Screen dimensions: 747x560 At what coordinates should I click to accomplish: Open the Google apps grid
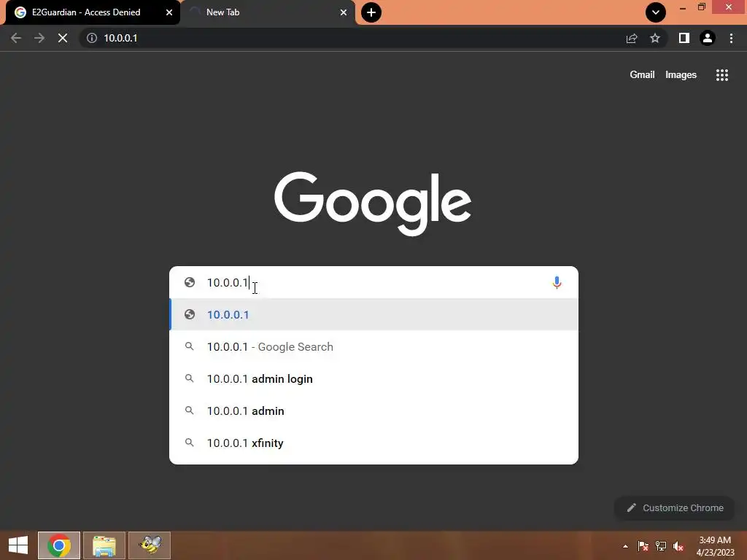pos(722,75)
